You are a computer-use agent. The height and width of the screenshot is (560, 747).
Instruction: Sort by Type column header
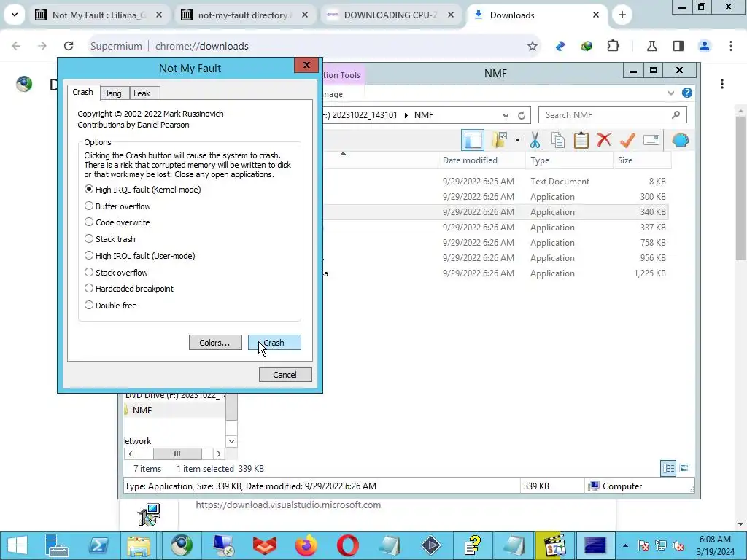coord(569,160)
